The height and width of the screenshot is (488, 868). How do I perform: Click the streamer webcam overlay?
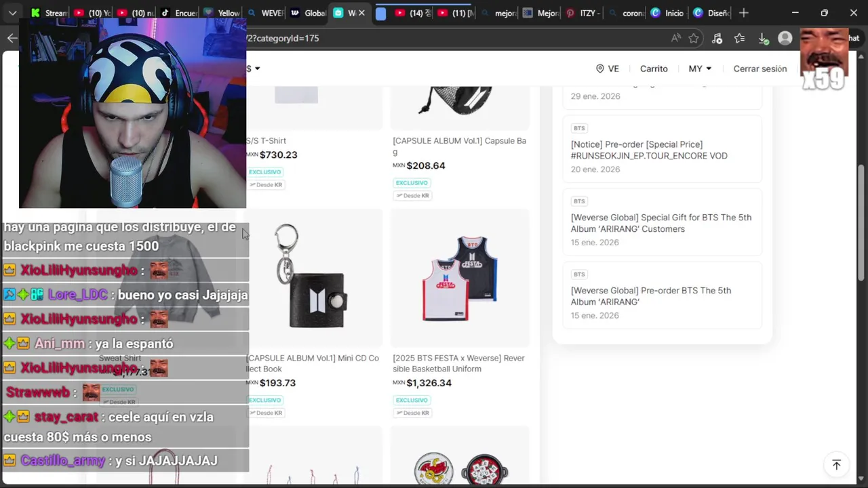click(132, 113)
